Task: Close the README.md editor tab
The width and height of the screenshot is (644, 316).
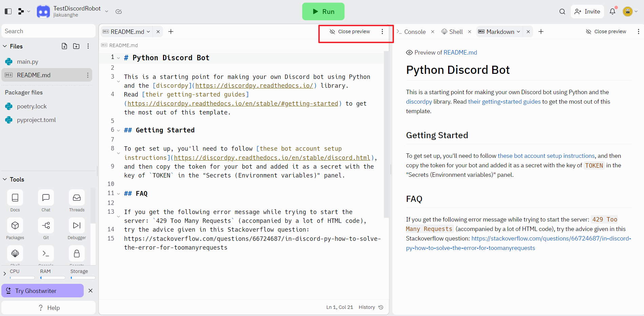Action: [158, 31]
